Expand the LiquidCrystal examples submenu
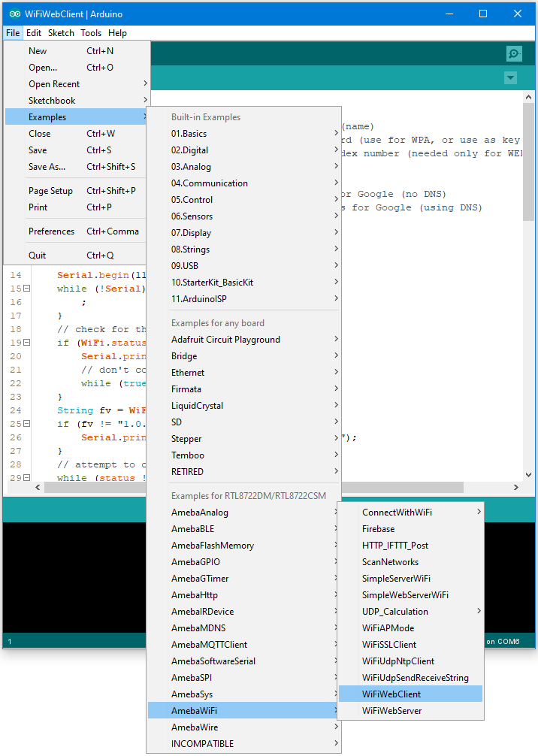Screen dimensions: 538x756 (x=244, y=406)
